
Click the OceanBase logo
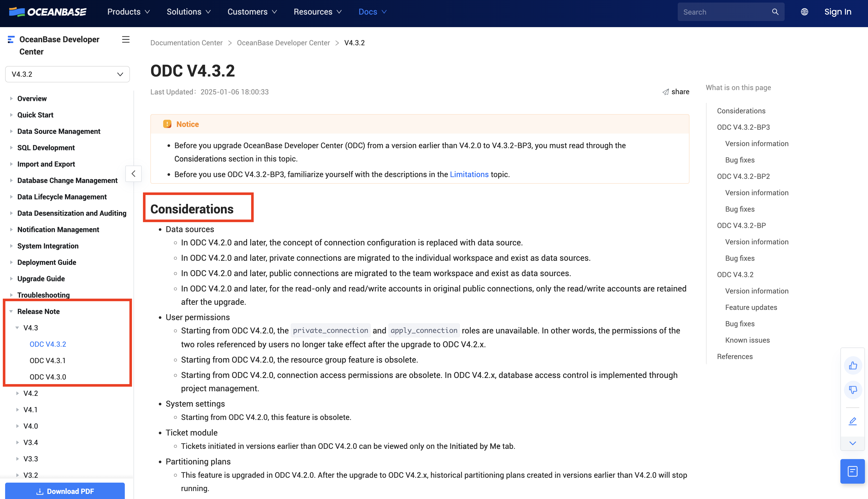[x=48, y=12]
